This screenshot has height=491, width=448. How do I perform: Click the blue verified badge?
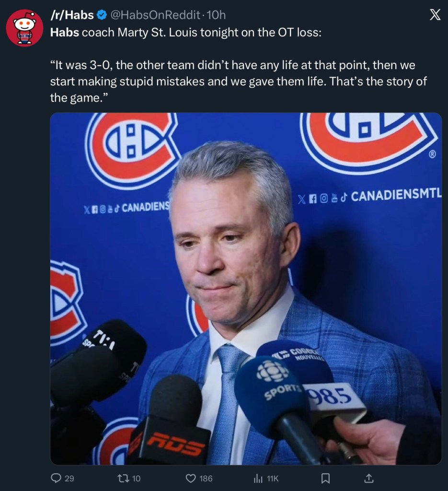[102, 15]
